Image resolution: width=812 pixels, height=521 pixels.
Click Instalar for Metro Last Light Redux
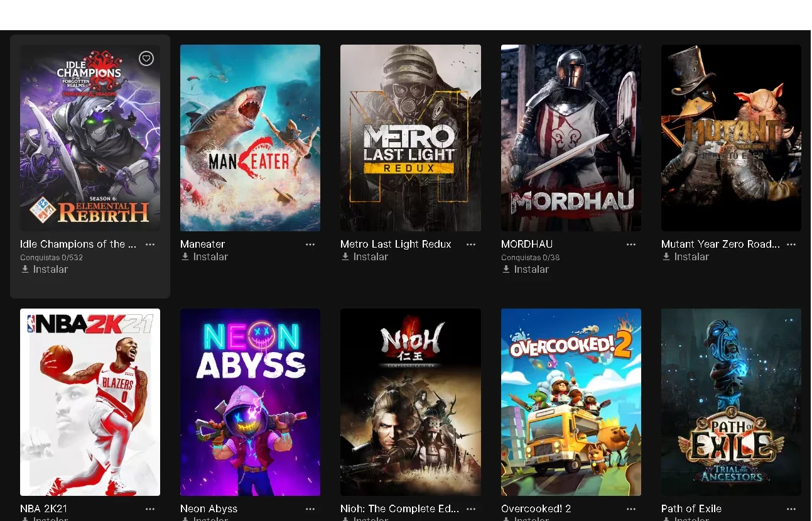[x=371, y=256]
